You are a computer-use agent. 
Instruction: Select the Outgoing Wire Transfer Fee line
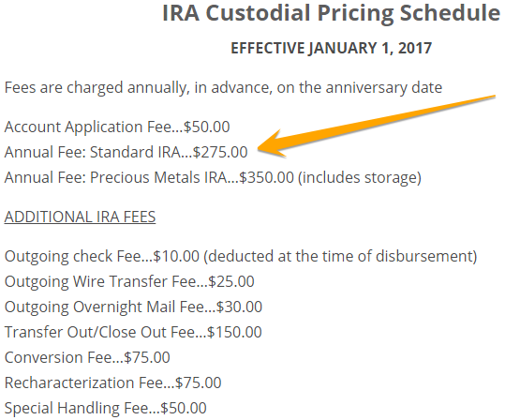129,281
